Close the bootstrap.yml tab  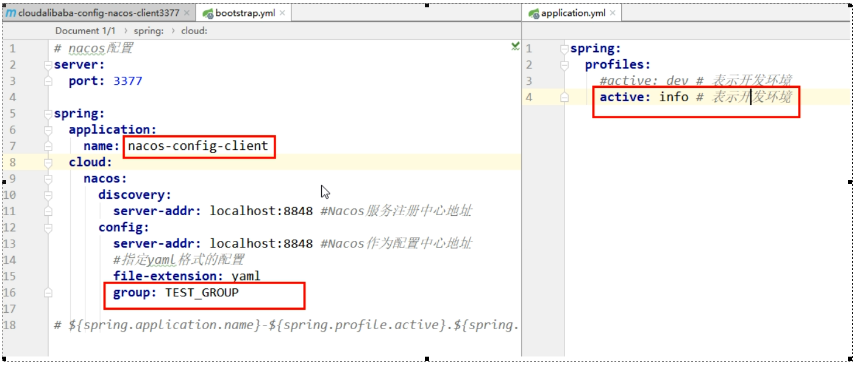[282, 13]
